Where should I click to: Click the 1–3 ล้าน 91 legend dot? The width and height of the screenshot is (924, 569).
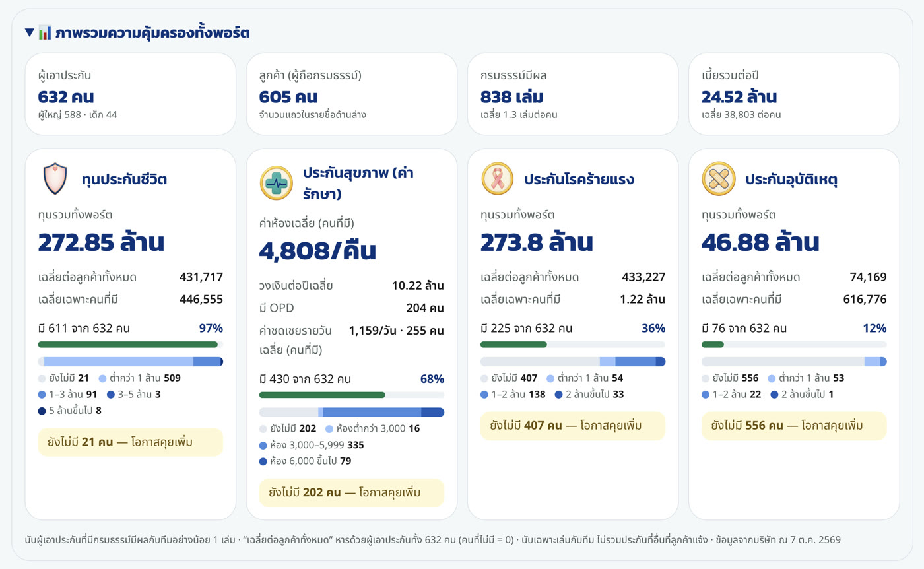click(42, 394)
